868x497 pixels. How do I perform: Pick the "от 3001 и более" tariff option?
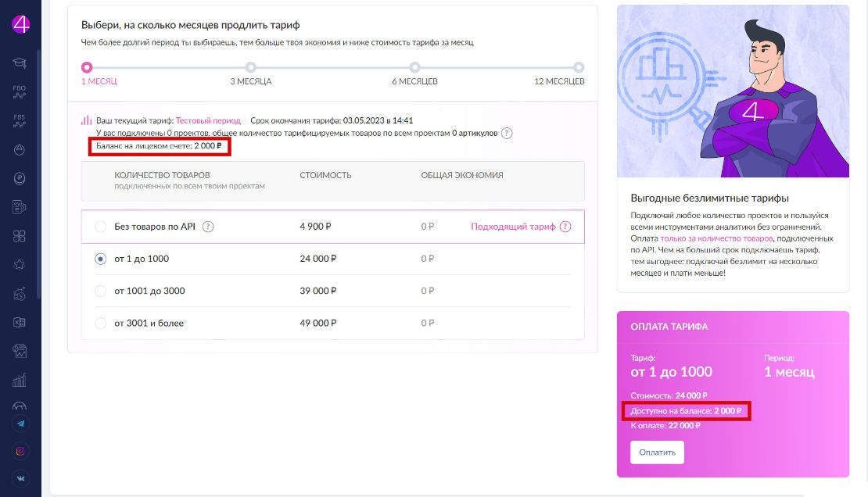tap(100, 322)
